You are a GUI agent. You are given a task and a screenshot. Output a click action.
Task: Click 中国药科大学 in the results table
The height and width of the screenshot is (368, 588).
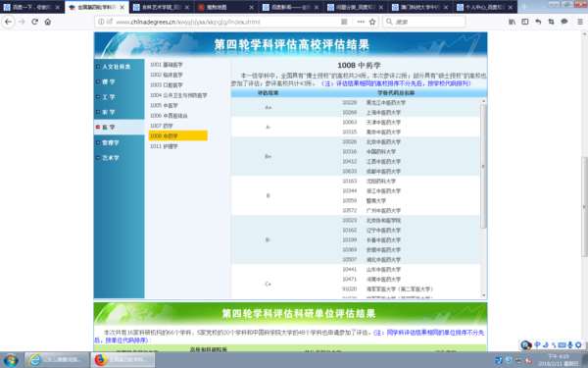point(381,151)
